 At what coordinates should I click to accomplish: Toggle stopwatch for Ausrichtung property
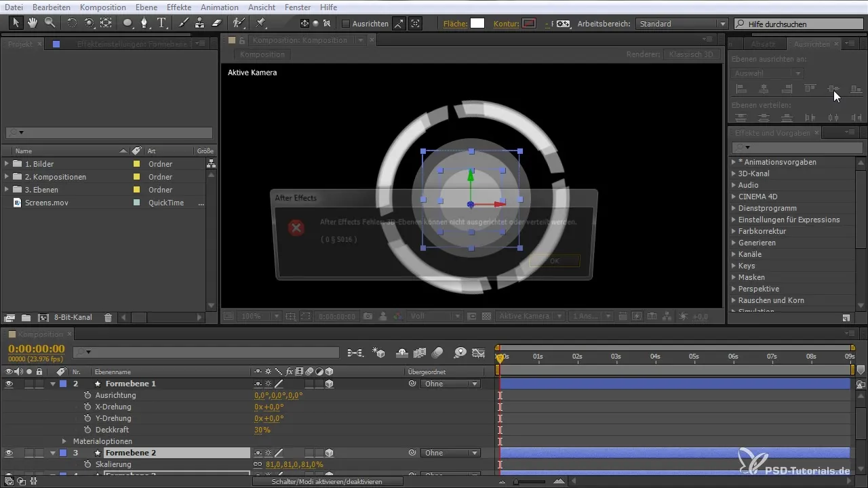[87, 395]
